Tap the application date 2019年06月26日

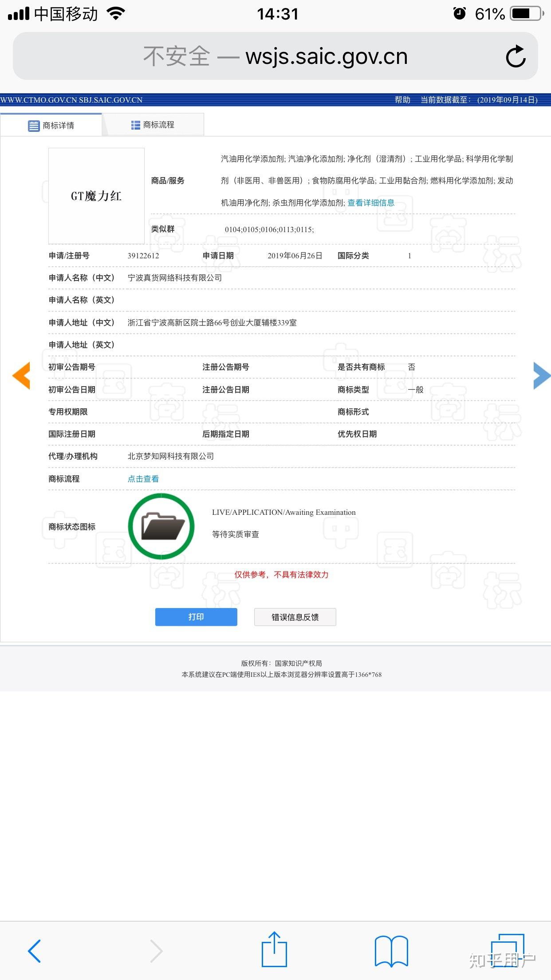coord(295,256)
